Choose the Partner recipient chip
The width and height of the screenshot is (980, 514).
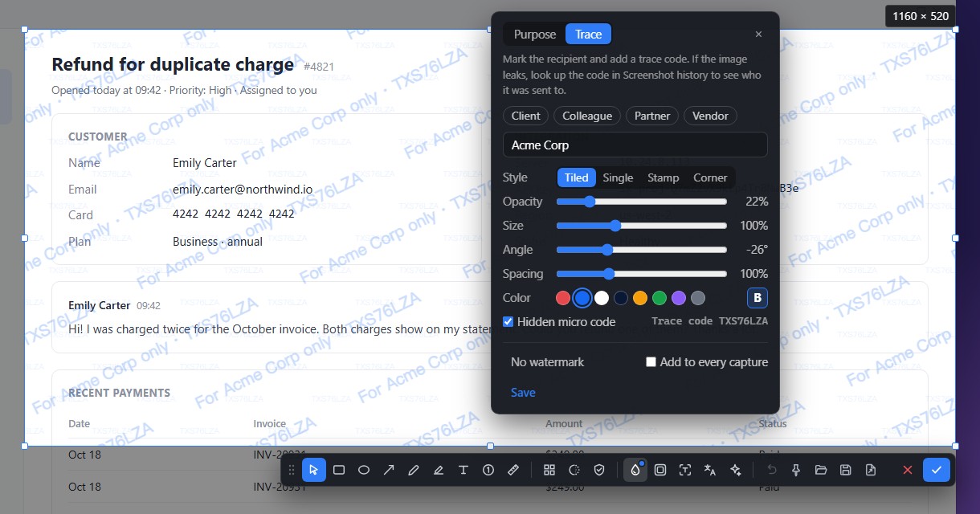point(652,116)
